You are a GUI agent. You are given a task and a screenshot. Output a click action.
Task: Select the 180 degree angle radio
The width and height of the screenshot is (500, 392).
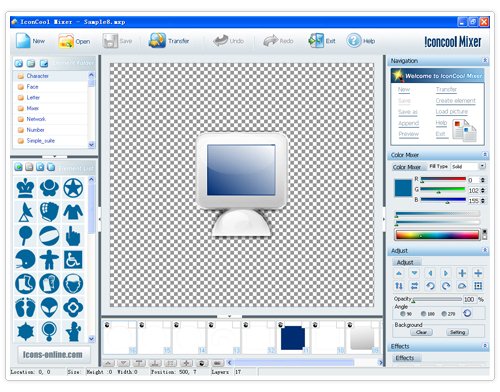pyautogui.click(x=423, y=314)
